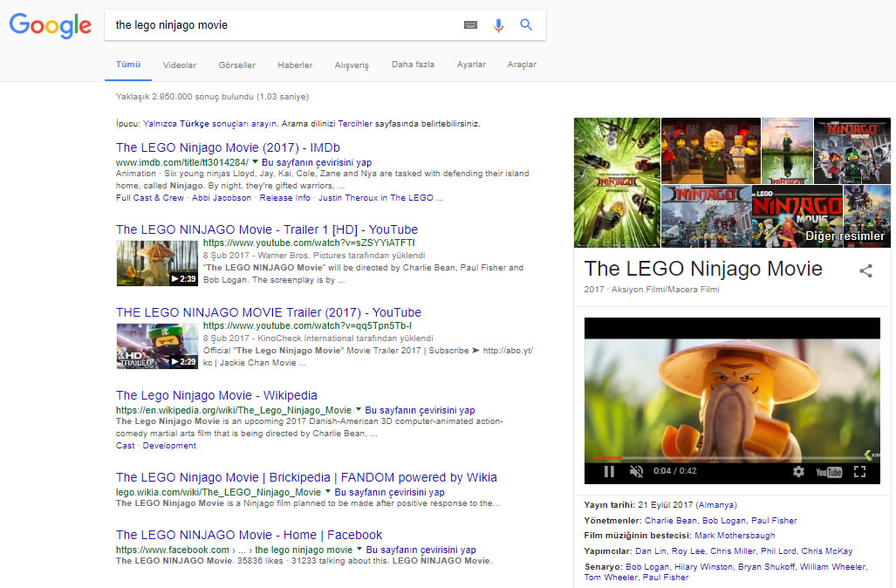Screen dimensions: 896x588
Task: Click the 0:04 / 0:42 video time display
Action: 675,471
